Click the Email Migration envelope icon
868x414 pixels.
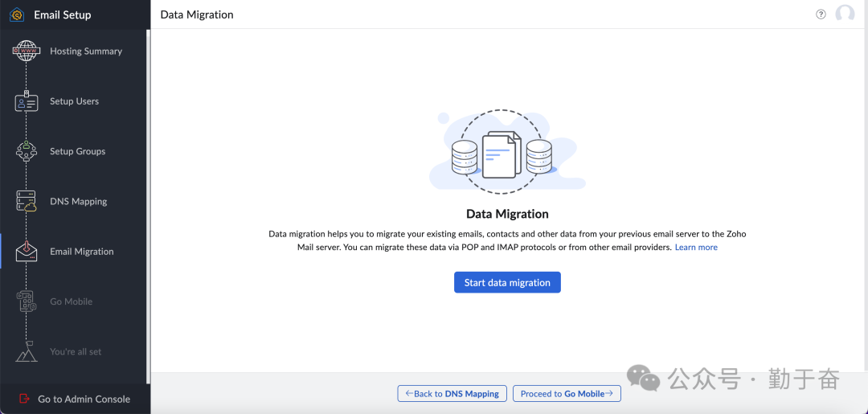(26, 252)
